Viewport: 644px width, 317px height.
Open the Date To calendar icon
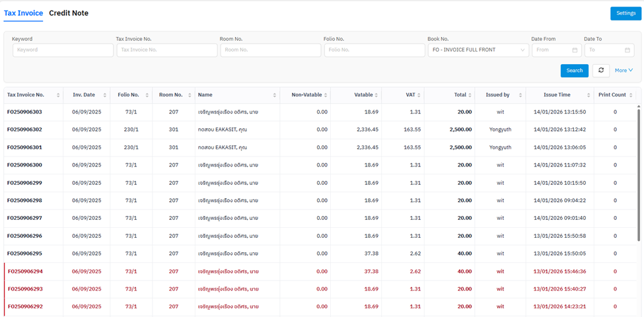(x=627, y=50)
